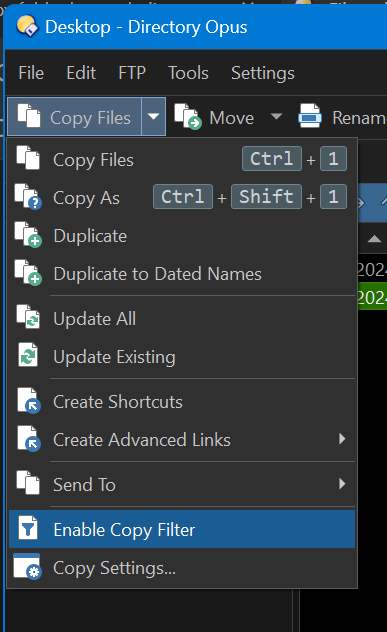The width and height of the screenshot is (387, 632).
Task: Toggle Enable Copy Filter option
Action: [182, 529]
